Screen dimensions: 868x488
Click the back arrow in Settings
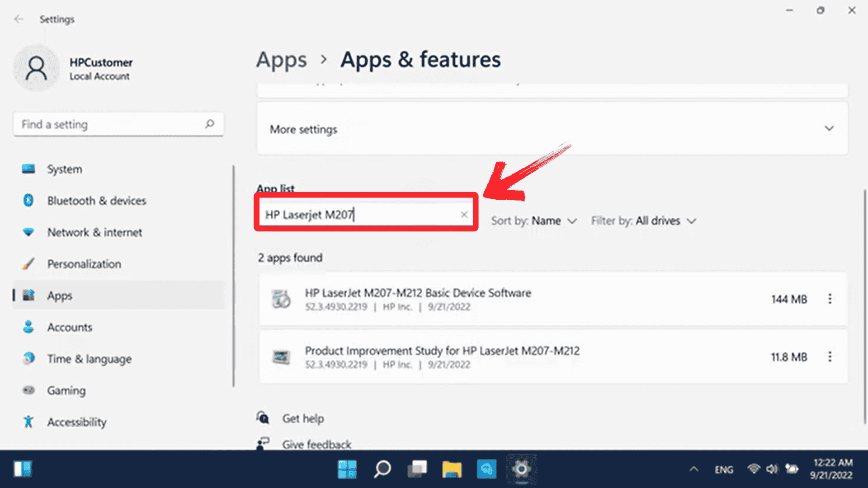pos(19,19)
